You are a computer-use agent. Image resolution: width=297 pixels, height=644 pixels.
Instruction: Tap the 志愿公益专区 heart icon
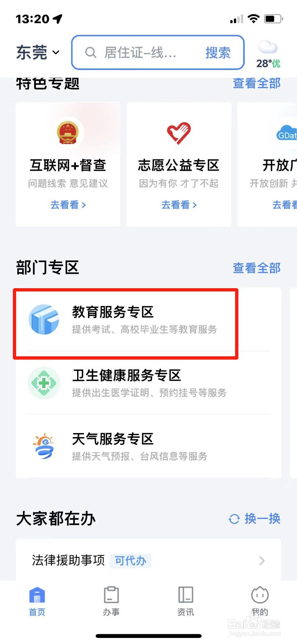click(x=179, y=133)
